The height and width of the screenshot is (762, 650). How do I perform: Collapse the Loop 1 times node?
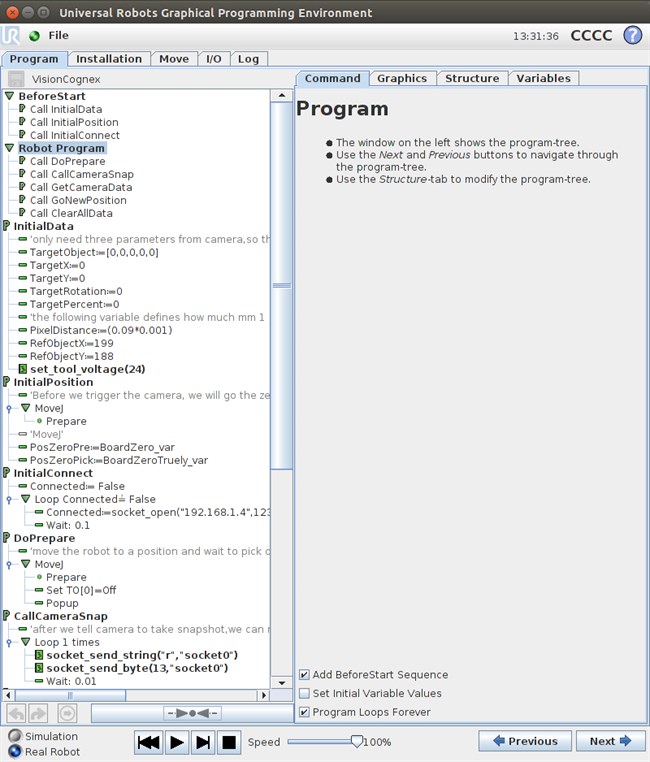click(x=26, y=641)
